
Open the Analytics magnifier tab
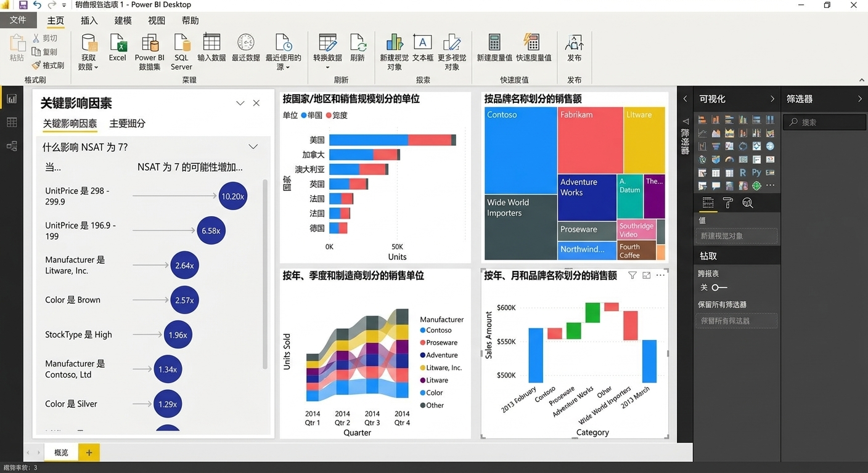pyautogui.click(x=748, y=203)
